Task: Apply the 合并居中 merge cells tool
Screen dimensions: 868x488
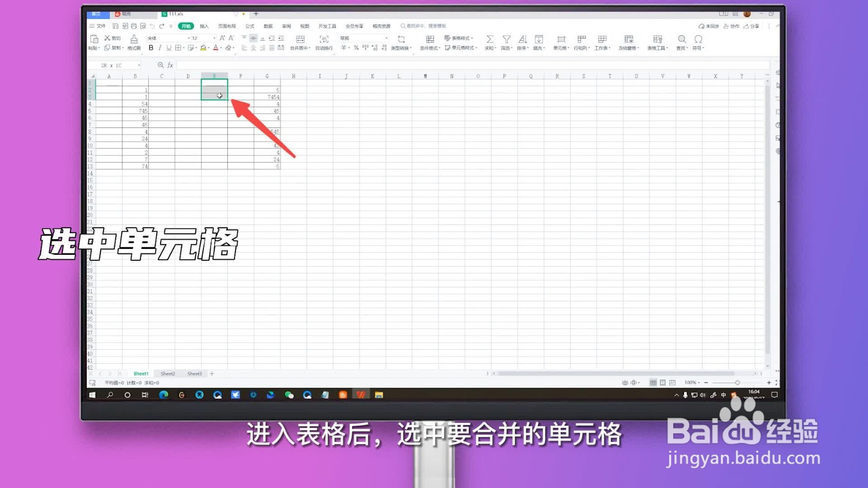Action: pos(300,42)
